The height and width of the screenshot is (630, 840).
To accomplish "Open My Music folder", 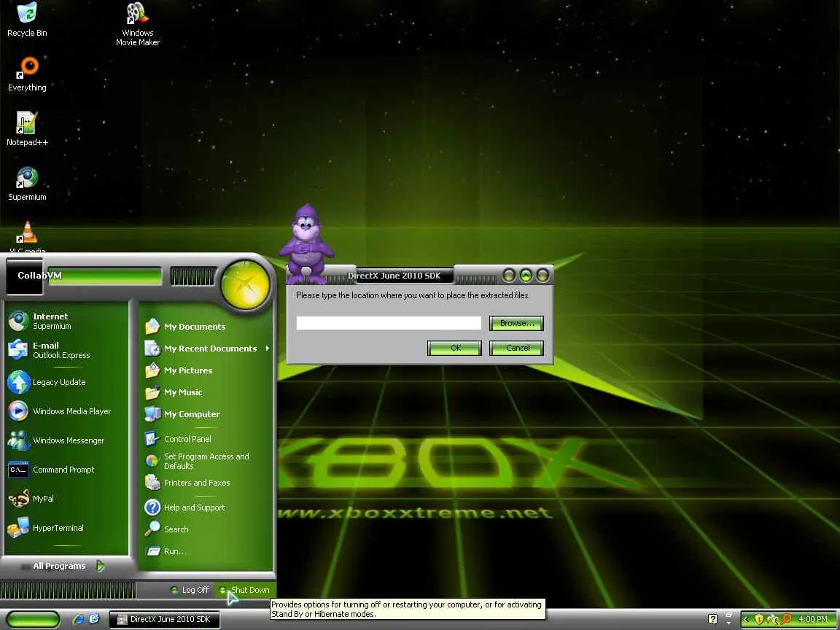I will pyautogui.click(x=206, y=392).
